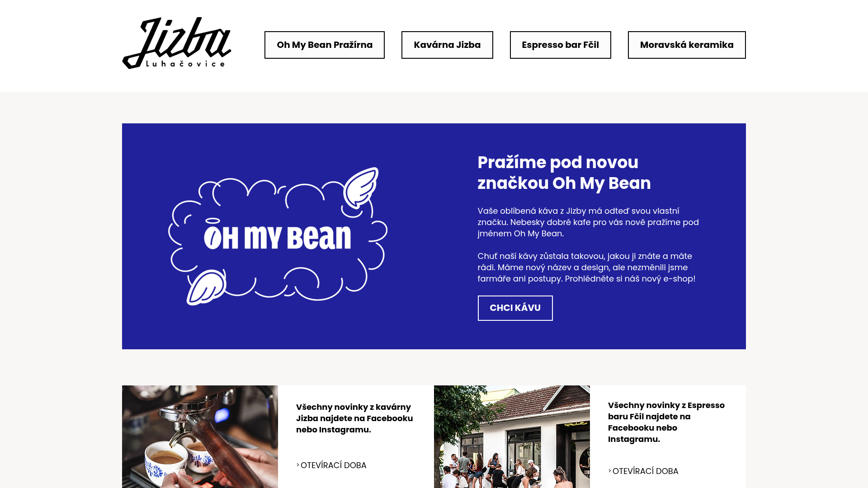The height and width of the screenshot is (488, 868).
Task: Click chevron arrow before Jizba OTEVÍRACÍ DOBA
Action: tap(298, 465)
